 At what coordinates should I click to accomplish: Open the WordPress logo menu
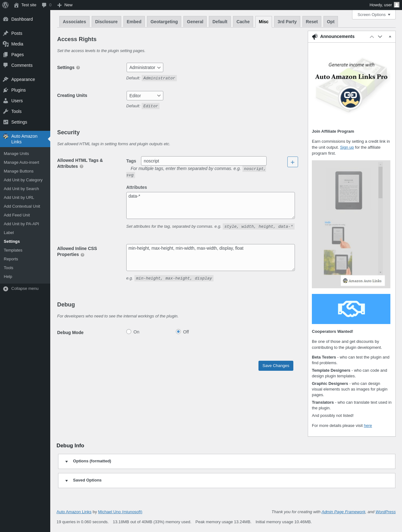click(x=5, y=5)
